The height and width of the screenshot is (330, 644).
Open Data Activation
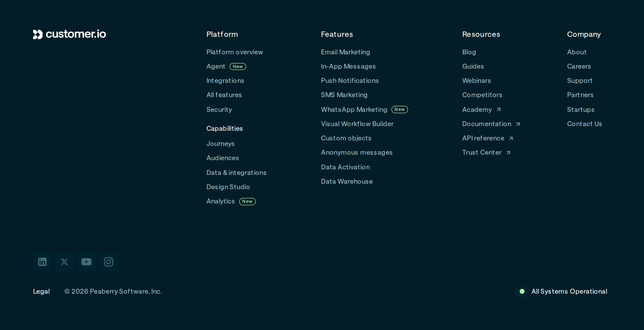point(345,167)
